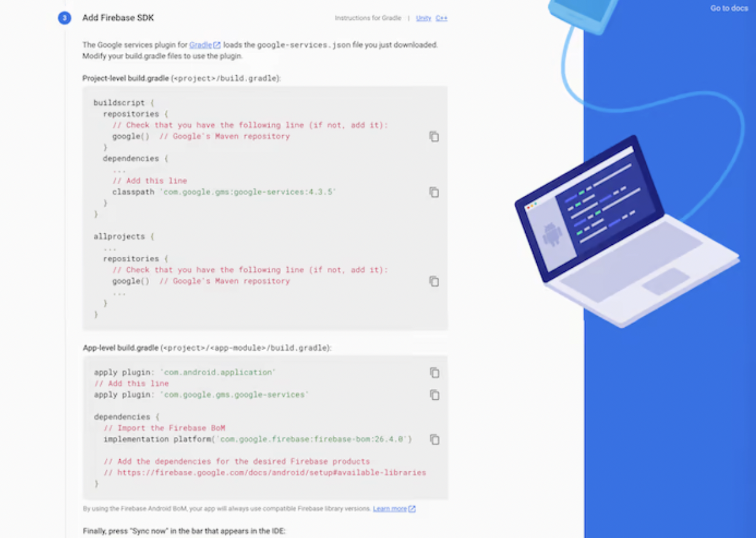The height and width of the screenshot is (538, 756).
Task: Click the 'dependencies {' line in app-level code
Action: coord(126,417)
